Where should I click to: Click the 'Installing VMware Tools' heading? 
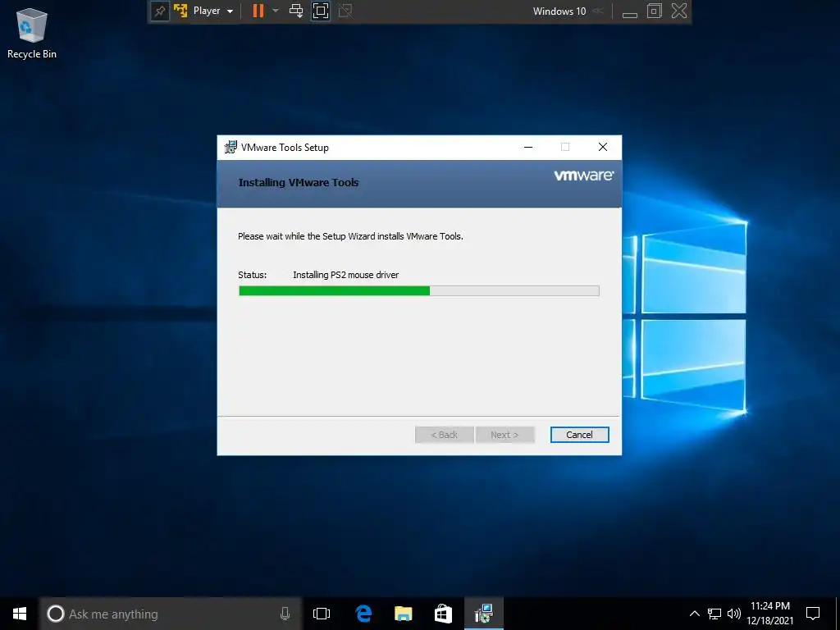coord(299,183)
